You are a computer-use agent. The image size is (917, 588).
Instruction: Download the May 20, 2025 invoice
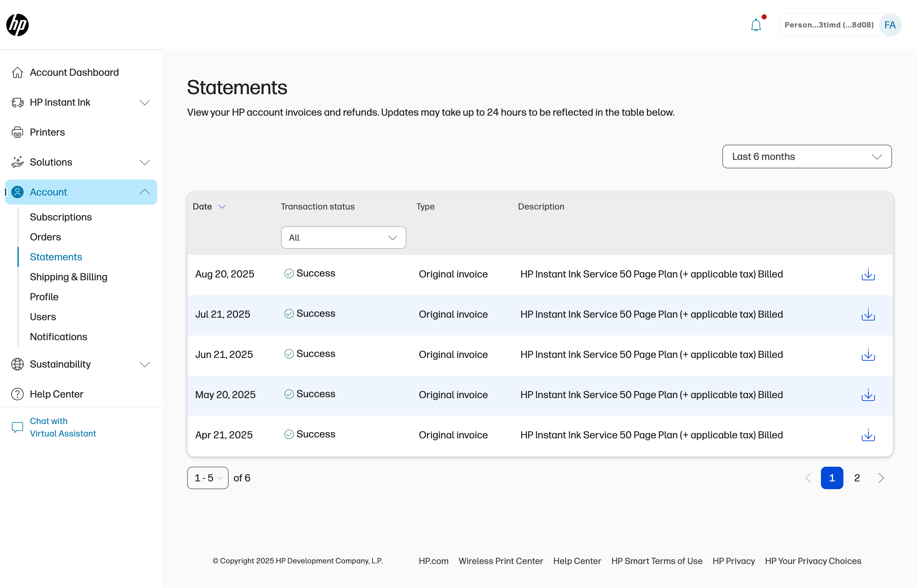pos(868,394)
